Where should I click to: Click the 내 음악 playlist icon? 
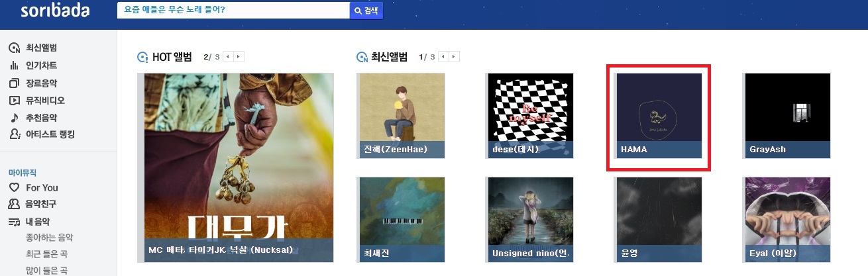pos(14,222)
